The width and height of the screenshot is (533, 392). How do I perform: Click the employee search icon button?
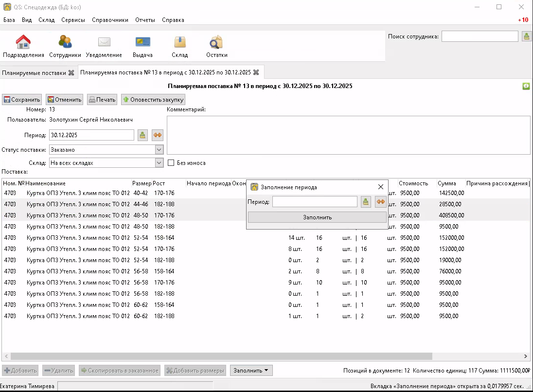point(526,36)
